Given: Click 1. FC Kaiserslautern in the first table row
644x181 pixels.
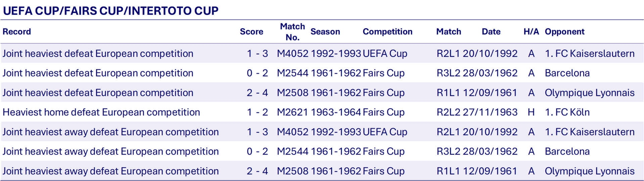Looking at the screenshot, I should pos(590,53).
